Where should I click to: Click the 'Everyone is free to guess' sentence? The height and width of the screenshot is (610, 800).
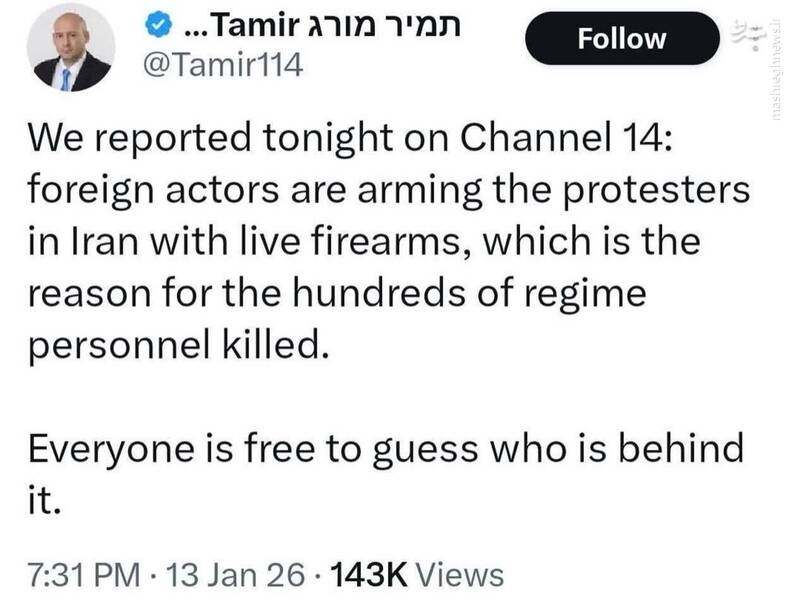click(x=385, y=448)
